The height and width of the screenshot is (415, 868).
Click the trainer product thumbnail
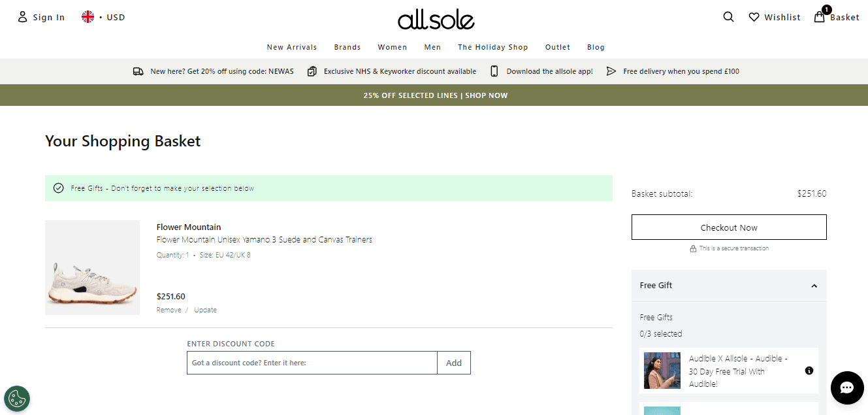pos(92,267)
